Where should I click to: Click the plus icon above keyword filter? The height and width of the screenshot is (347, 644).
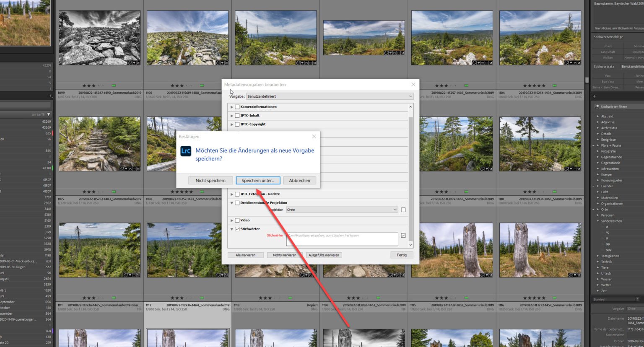[594, 96]
